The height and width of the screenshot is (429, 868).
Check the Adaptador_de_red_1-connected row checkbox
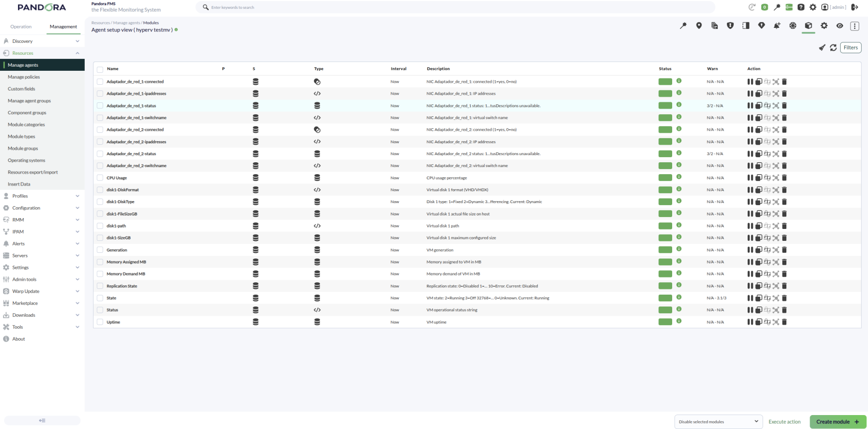tap(100, 82)
